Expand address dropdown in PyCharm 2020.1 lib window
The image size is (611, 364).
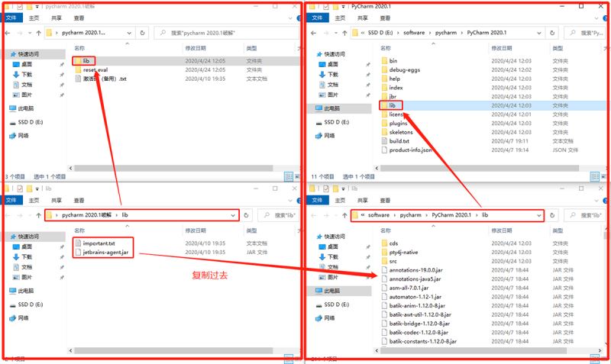(x=539, y=215)
